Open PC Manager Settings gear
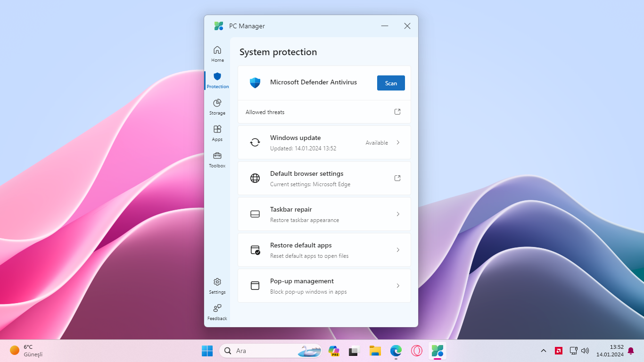 217,286
